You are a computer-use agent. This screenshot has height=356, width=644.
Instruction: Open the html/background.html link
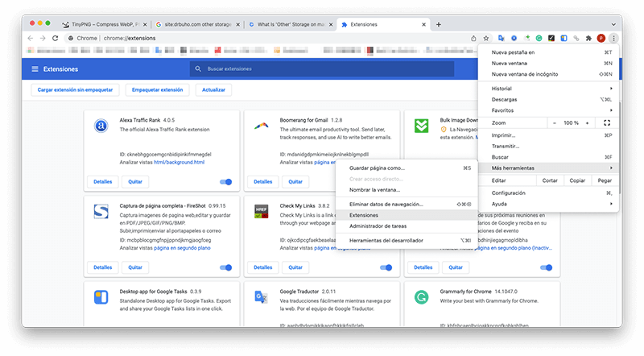click(179, 163)
